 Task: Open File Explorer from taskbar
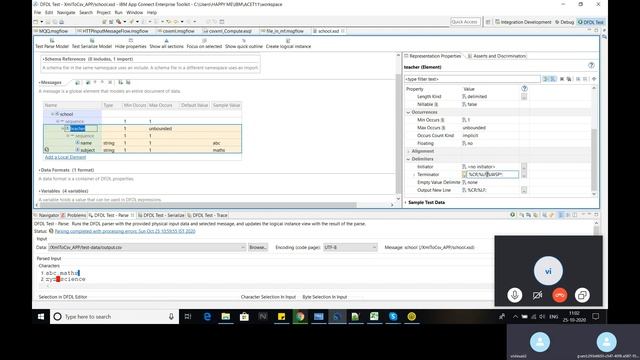click(226, 316)
